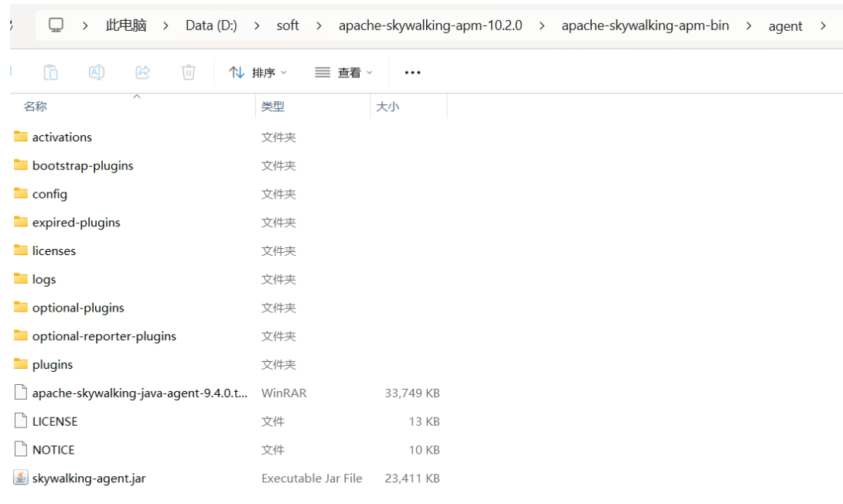The width and height of the screenshot is (843, 504).
Task: Select the activations folder icon
Action: 20,137
